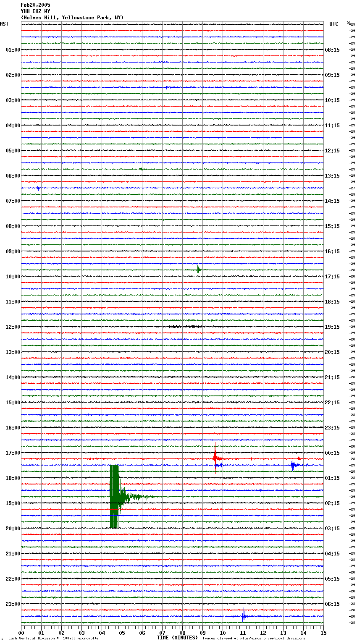Click the small blue event on the 02:00 hour traces
Screen dimensions: 357x644
pyautogui.click(x=167, y=87)
